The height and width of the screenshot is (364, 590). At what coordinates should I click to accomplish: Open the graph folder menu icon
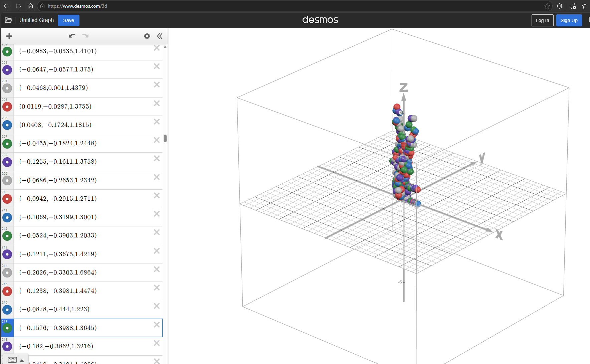click(x=8, y=20)
